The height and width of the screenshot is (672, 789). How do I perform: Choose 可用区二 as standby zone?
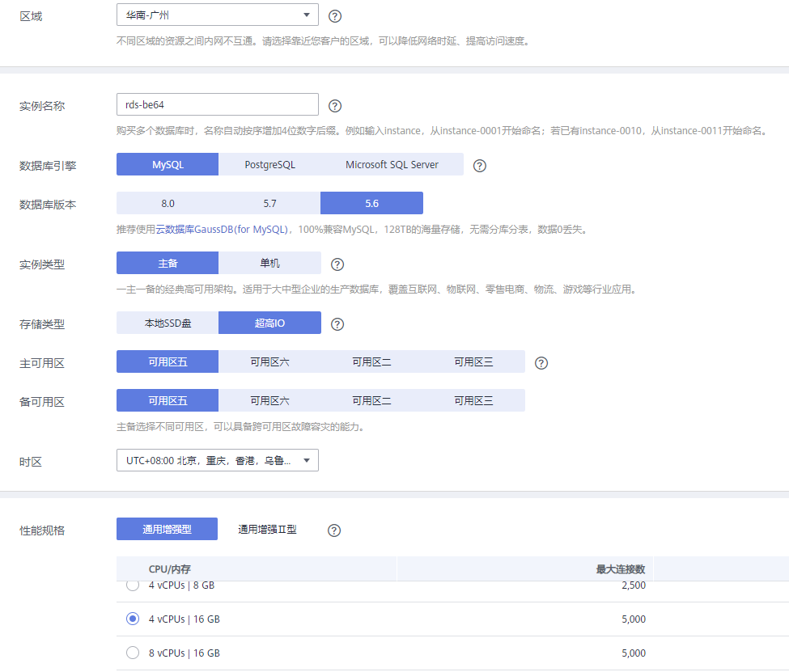point(372,400)
